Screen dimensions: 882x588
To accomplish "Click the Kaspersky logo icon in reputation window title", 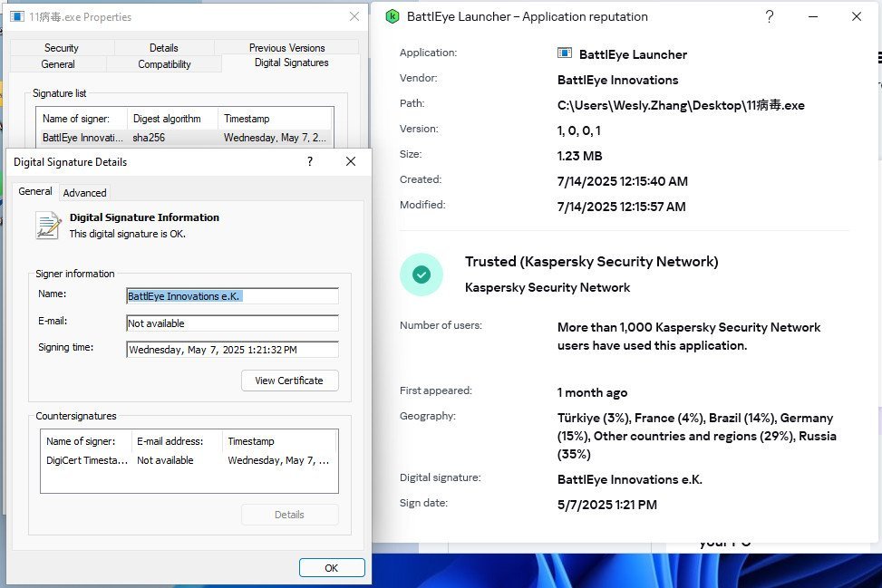I will tap(393, 17).
